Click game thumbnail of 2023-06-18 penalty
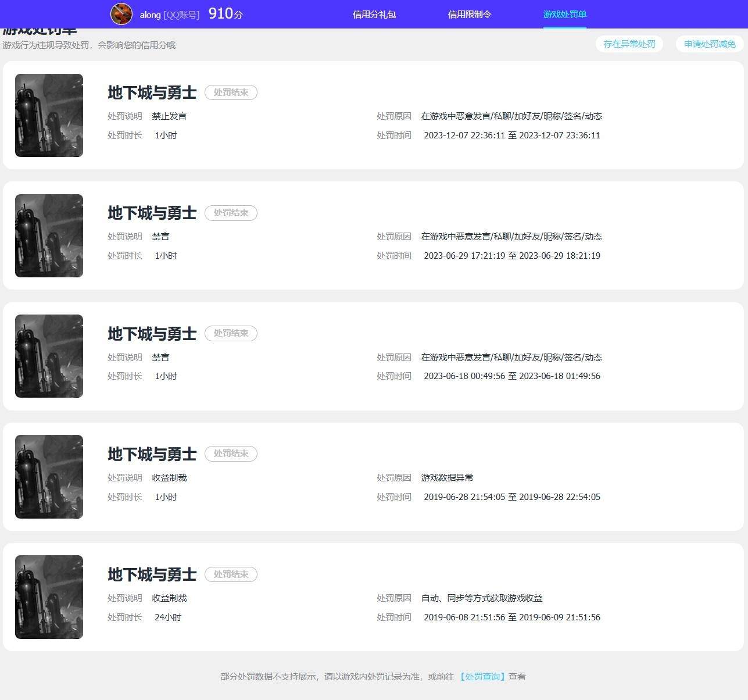 click(x=49, y=356)
